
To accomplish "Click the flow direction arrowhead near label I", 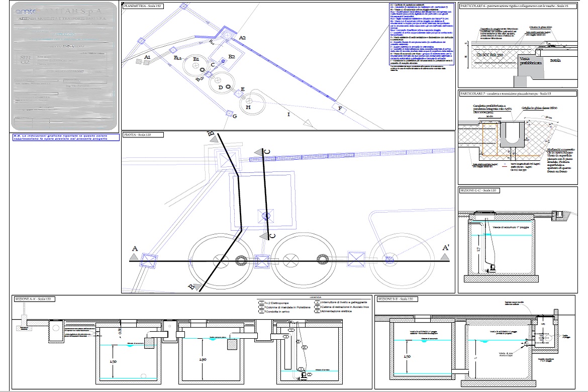I will pyautogui.click(x=308, y=123).
